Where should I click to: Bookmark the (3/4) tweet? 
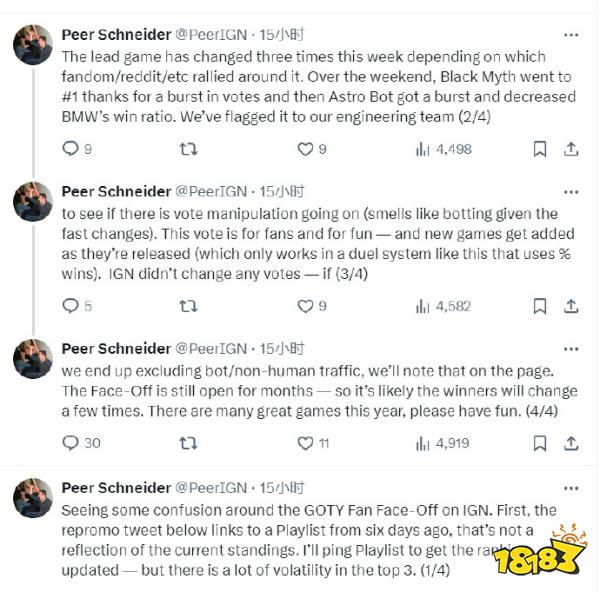[x=539, y=306]
